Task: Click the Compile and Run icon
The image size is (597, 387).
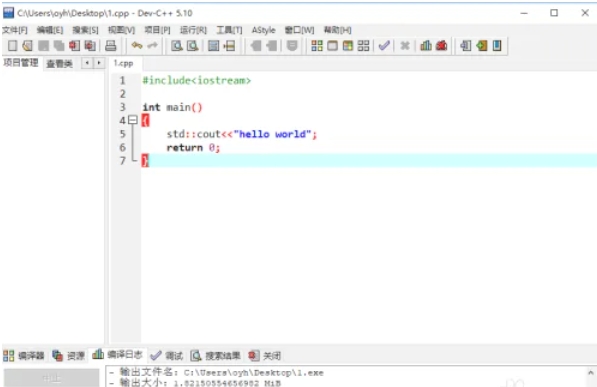Action: (x=348, y=46)
